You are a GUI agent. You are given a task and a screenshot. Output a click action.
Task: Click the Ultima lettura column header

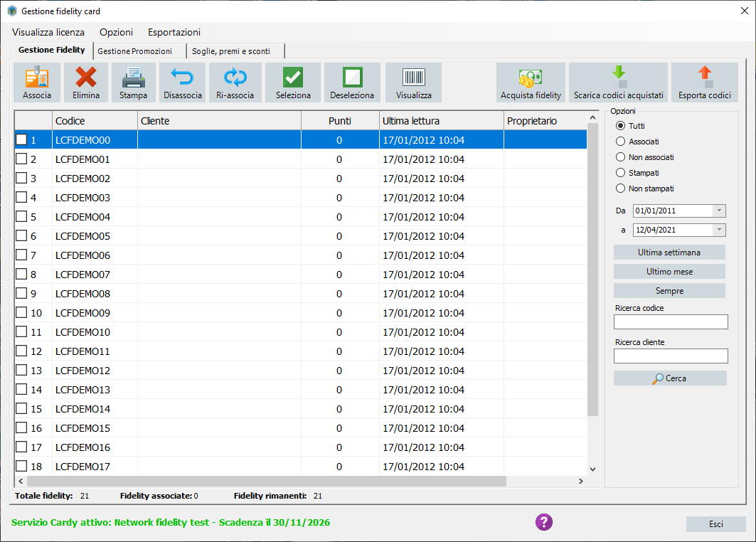pyautogui.click(x=441, y=121)
